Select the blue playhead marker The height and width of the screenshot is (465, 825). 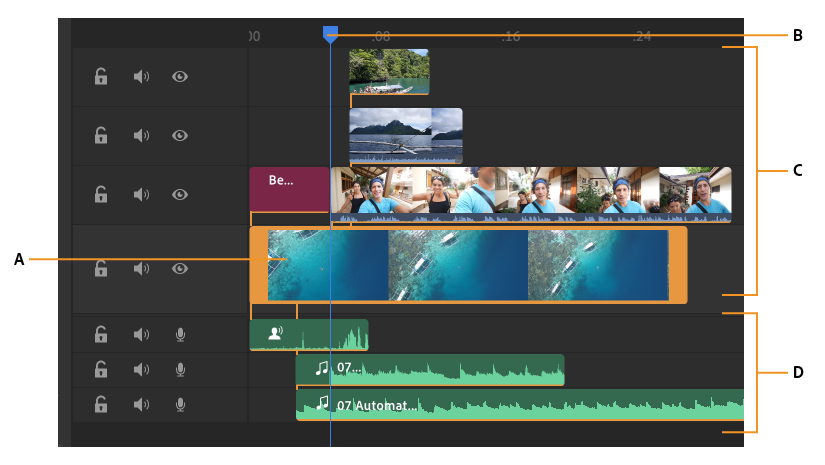(330, 35)
